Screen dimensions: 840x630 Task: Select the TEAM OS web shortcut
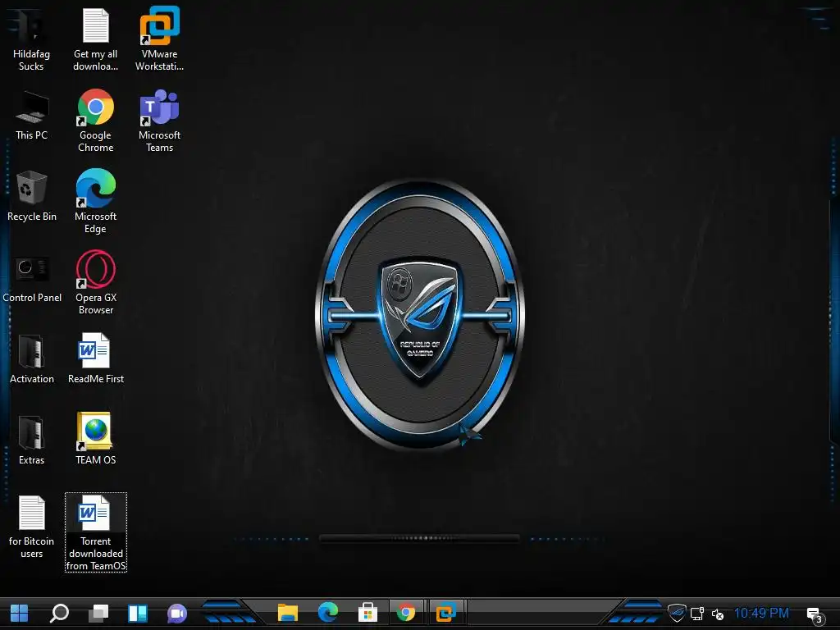pyautogui.click(x=95, y=440)
